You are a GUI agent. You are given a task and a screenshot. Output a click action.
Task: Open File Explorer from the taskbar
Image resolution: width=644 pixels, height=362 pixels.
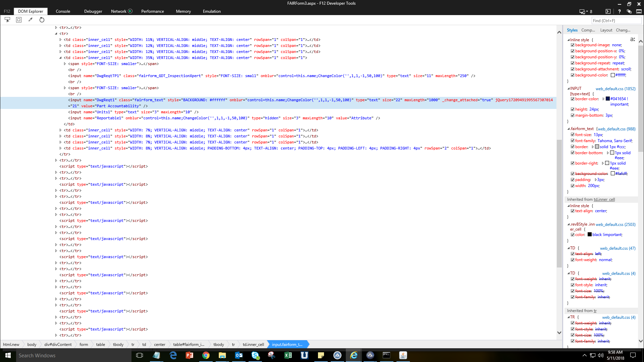(x=222, y=355)
